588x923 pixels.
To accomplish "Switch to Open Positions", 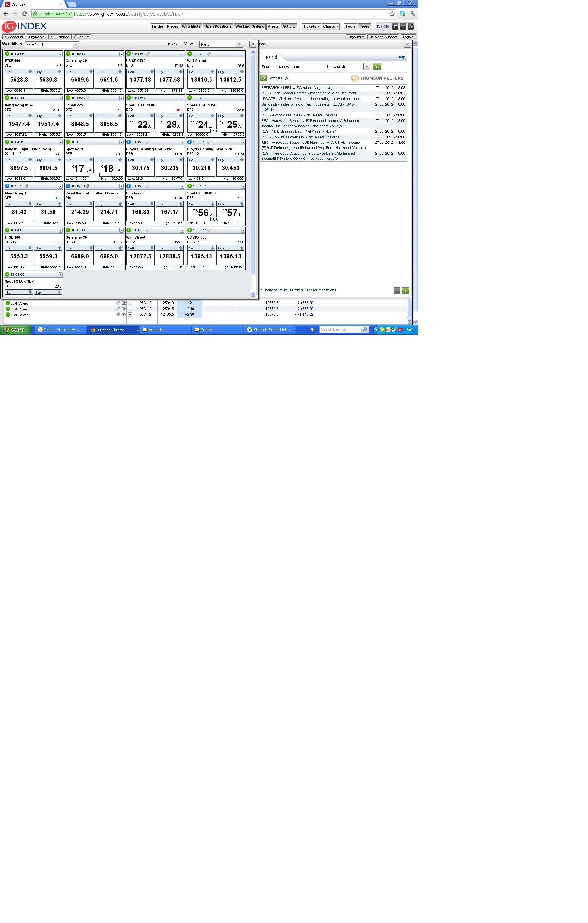I will tap(218, 26).
